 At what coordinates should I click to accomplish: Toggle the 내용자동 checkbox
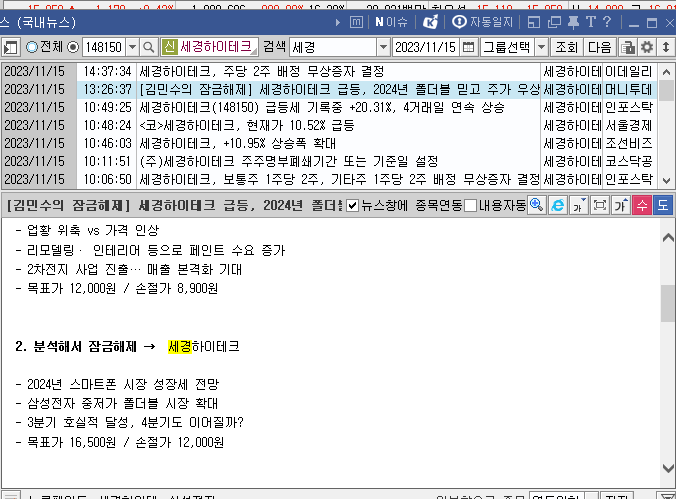(x=471, y=205)
